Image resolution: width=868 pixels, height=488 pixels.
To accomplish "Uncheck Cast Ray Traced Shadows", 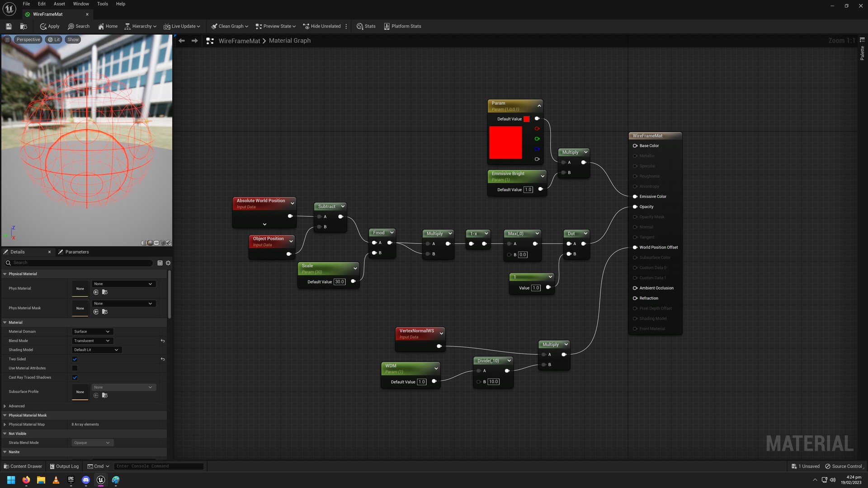I will point(75,377).
